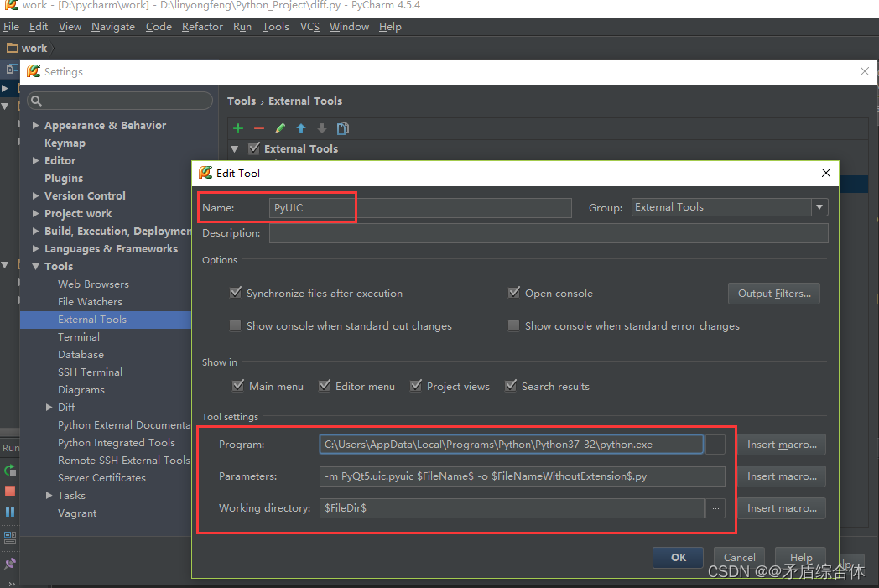879x588 pixels.
Task: Move tool down with gray arrow
Action: (x=322, y=129)
